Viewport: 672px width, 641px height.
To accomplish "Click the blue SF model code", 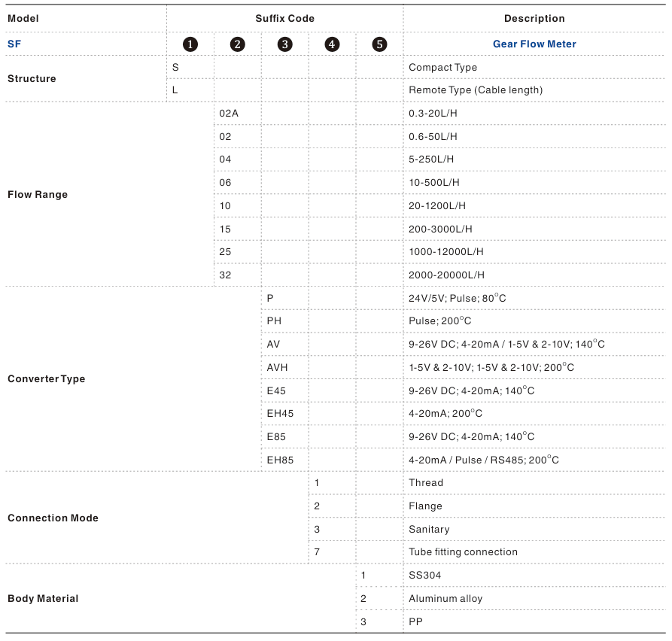I will pos(14,44).
